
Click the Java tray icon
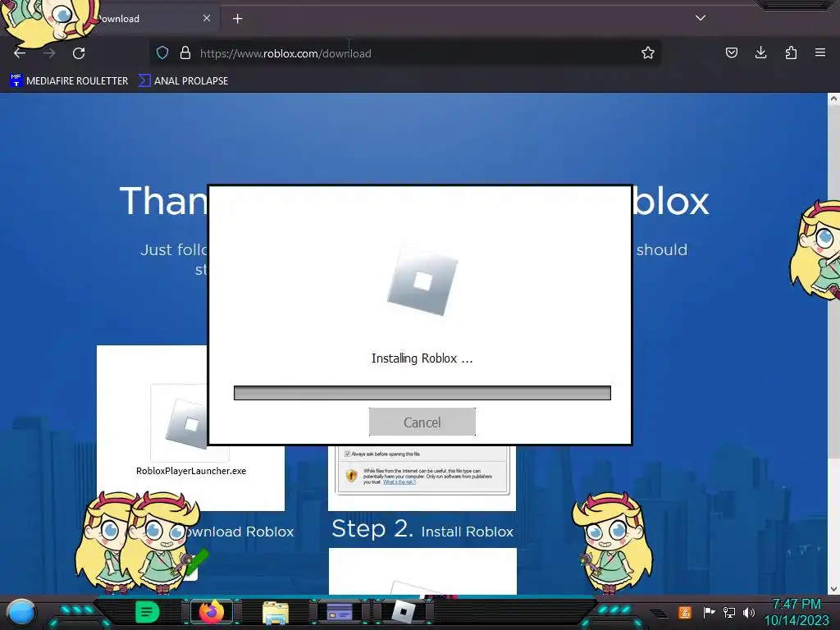point(685,612)
